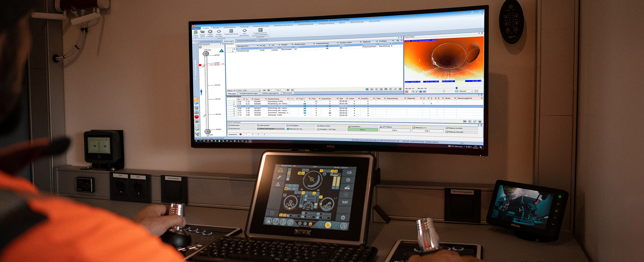Viewport: 644px width, 262px height.
Task: Open the Becard dropdown under the video
Action: click(466, 91)
